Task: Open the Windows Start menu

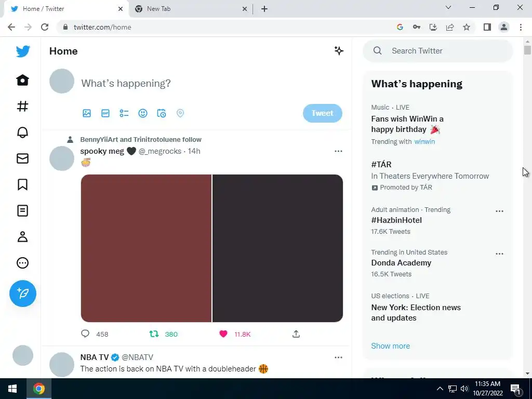Action: (12, 389)
